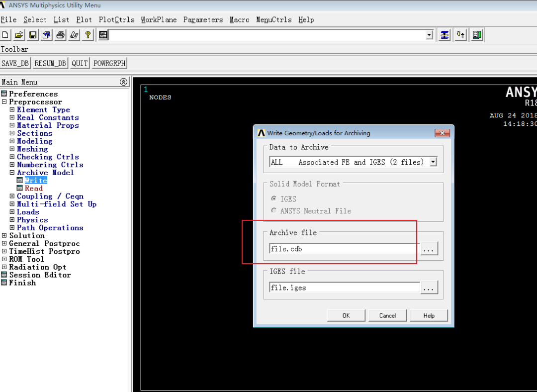Click the RESUM_DB toolbar button

coord(50,63)
